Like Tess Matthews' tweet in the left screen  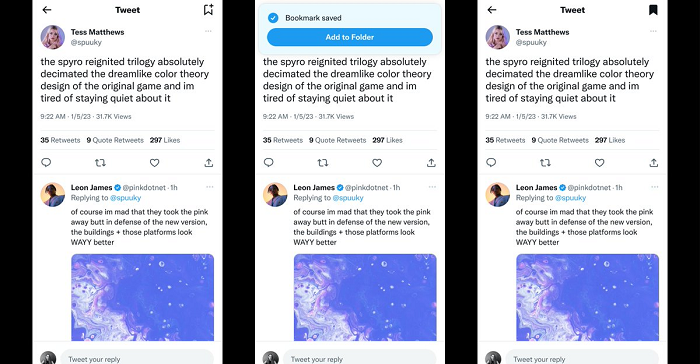point(154,163)
